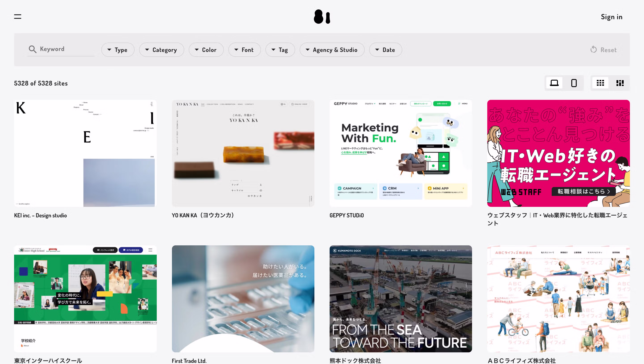Open the KEI inc. – Design studio title link
Screen dimensions: 644x364
pyautogui.click(x=40, y=215)
